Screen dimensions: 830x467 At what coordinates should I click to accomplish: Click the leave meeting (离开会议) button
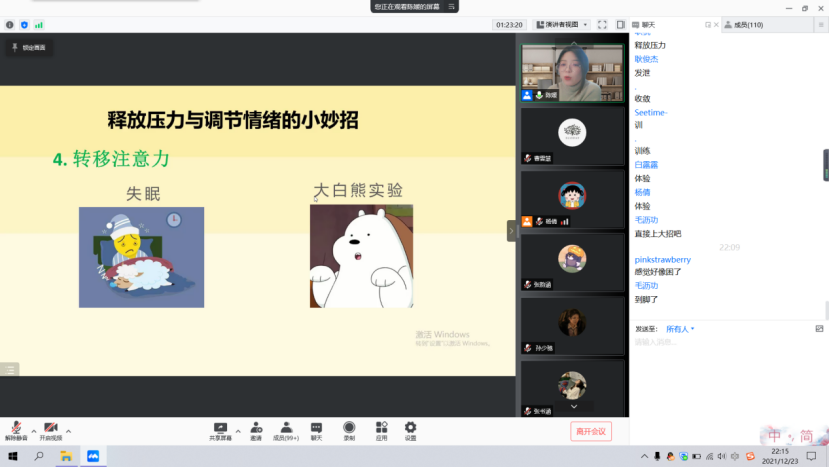(x=590, y=431)
